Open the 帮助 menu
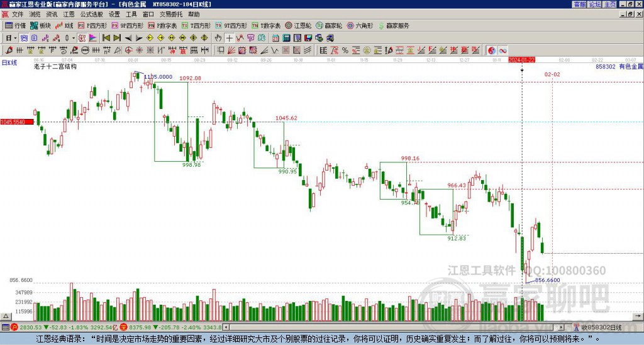Viewport: 644px width, 345px height. point(194,14)
